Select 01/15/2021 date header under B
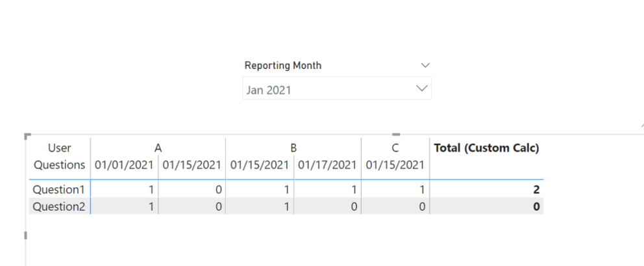 (x=260, y=165)
